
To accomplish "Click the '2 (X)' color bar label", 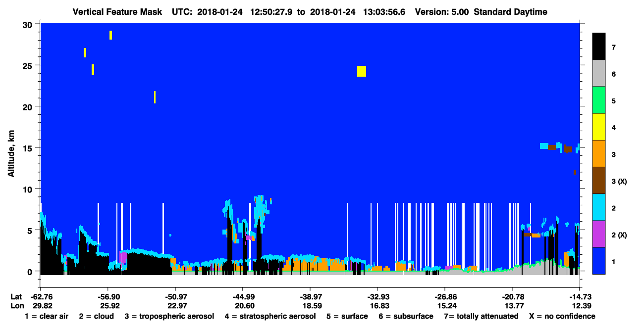I will 619,235.
